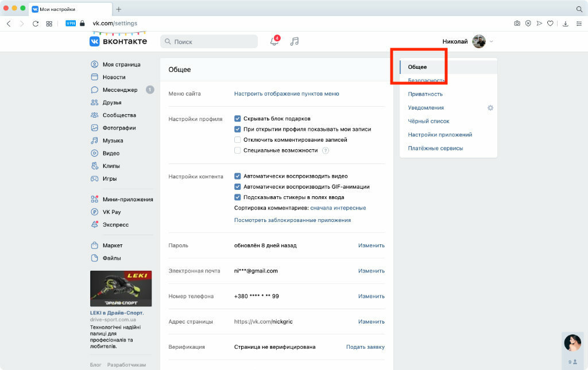
Task: Click the Поиск search field
Action: click(x=209, y=41)
